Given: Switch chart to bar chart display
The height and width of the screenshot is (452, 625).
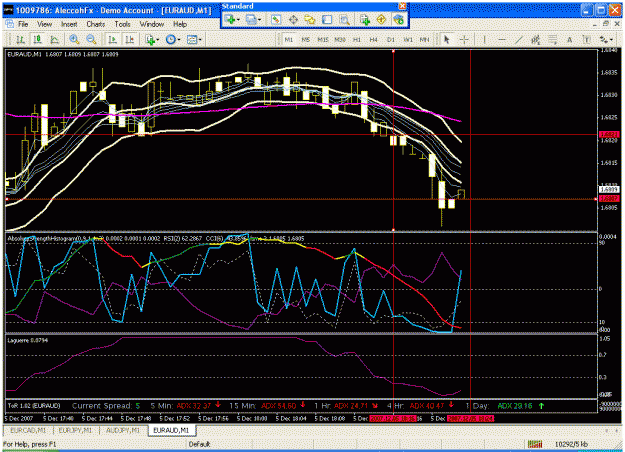Looking at the screenshot, I should (x=20, y=39).
